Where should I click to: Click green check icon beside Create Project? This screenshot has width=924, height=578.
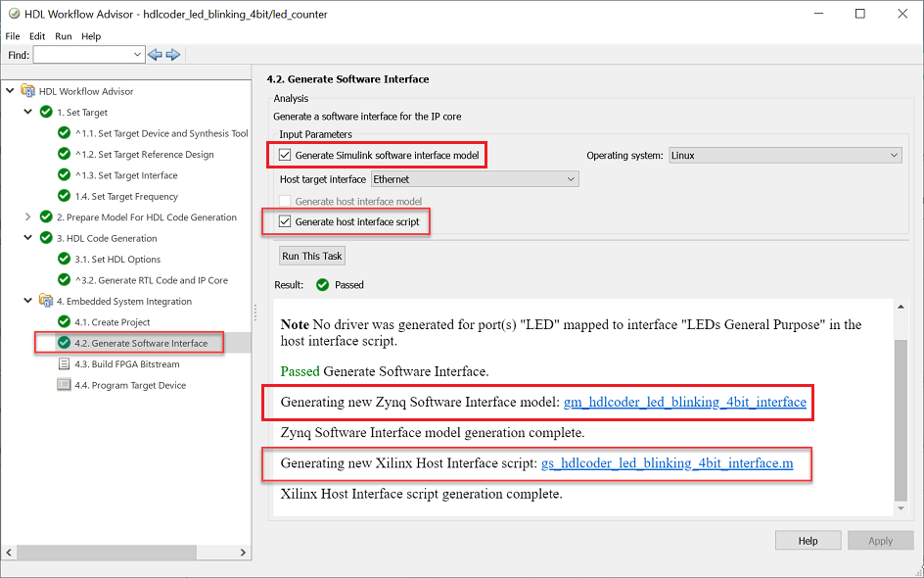(65, 322)
